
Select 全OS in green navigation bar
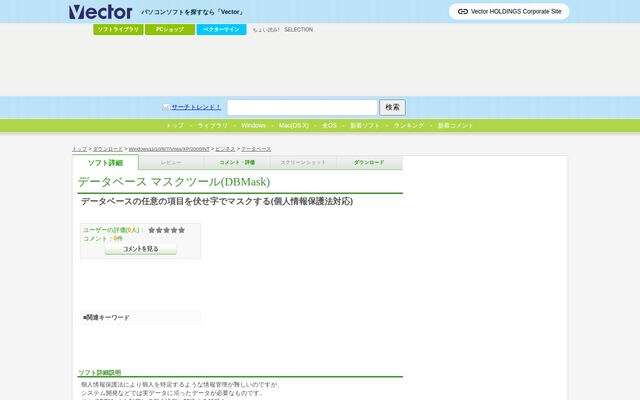[329, 125]
